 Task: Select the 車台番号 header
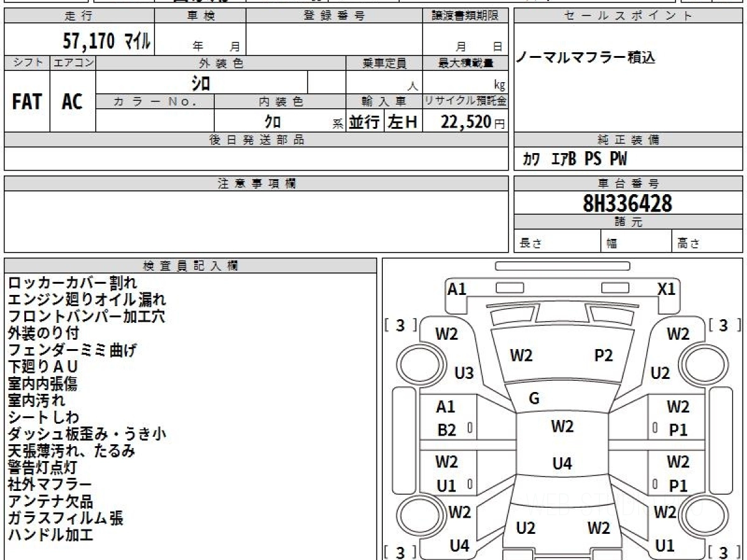tap(628, 184)
